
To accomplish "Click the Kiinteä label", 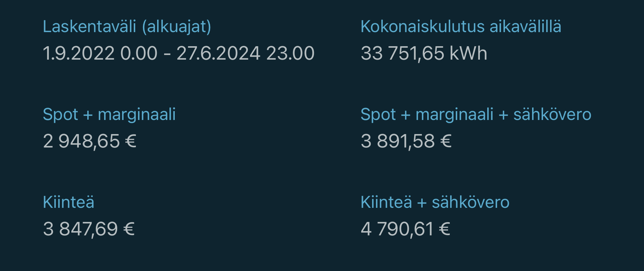I will coord(68,202).
